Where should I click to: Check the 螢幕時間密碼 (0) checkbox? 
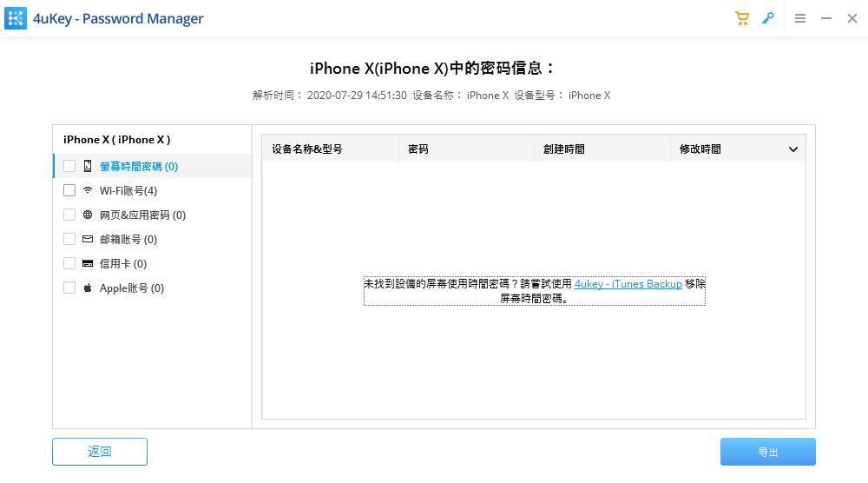(x=69, y=166)
